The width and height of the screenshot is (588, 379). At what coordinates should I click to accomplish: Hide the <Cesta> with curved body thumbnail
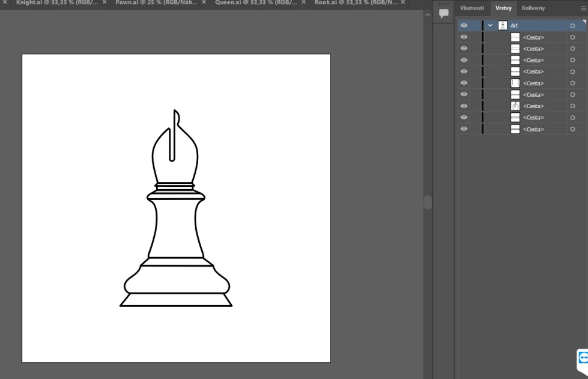(x=464, y=83)
